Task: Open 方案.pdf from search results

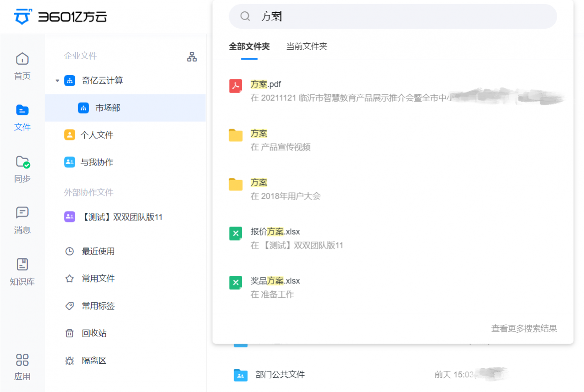Action: pos(265,84)
